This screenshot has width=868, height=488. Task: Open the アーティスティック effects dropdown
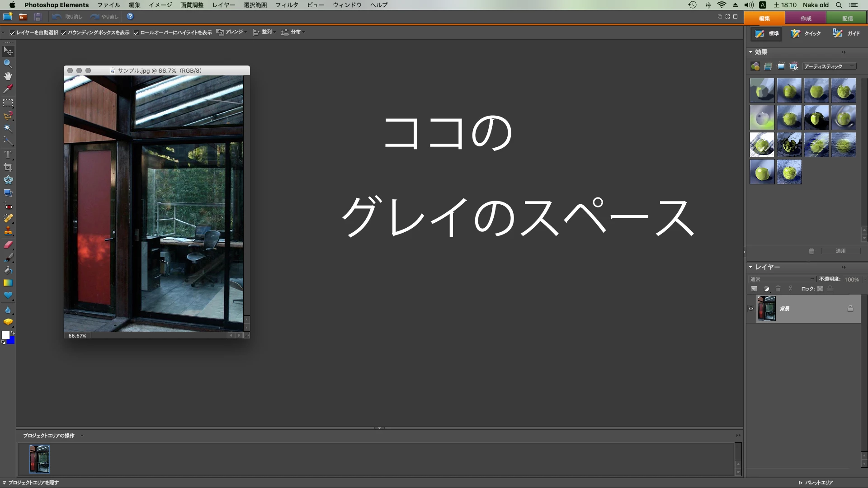830,66
